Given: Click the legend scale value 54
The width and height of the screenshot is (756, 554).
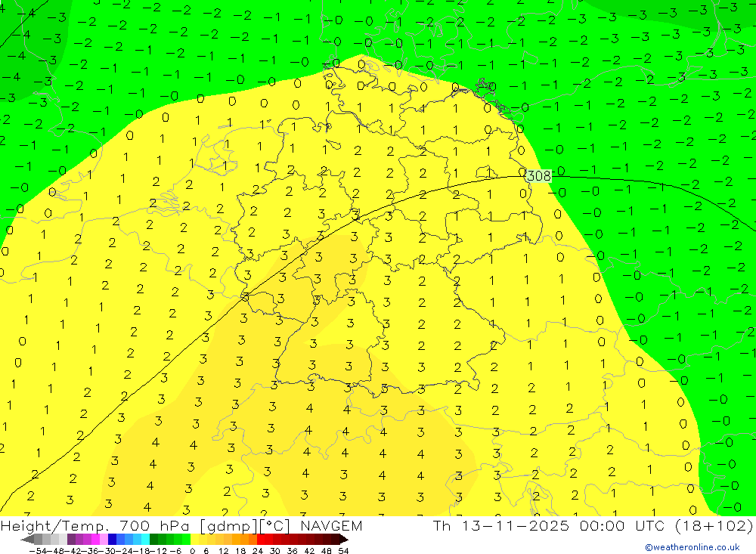Looking at the screenshot, I should click(x=343, y=551).
